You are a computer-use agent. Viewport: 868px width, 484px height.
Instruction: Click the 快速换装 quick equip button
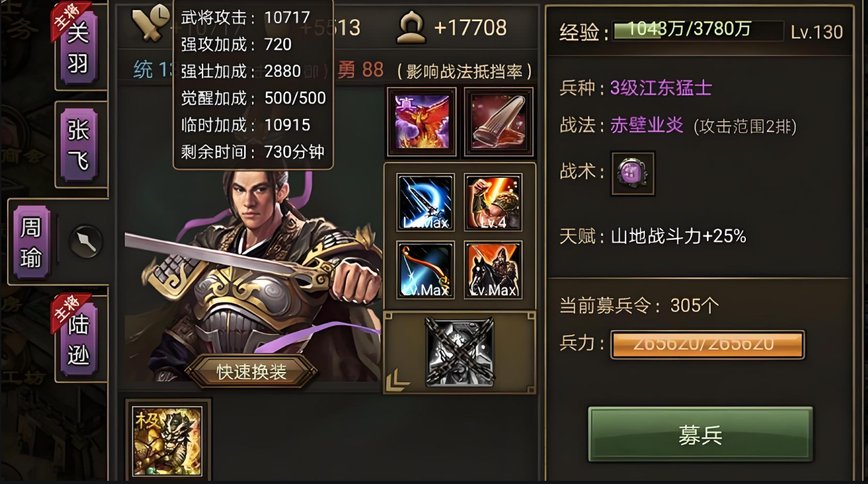pyautogui.click(x=251, y=371)
